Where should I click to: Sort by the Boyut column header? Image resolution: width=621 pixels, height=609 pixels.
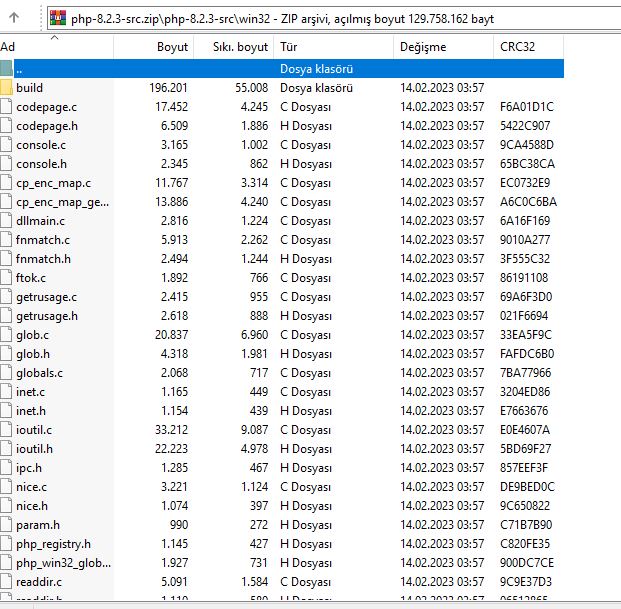click(x=154, y=47)
